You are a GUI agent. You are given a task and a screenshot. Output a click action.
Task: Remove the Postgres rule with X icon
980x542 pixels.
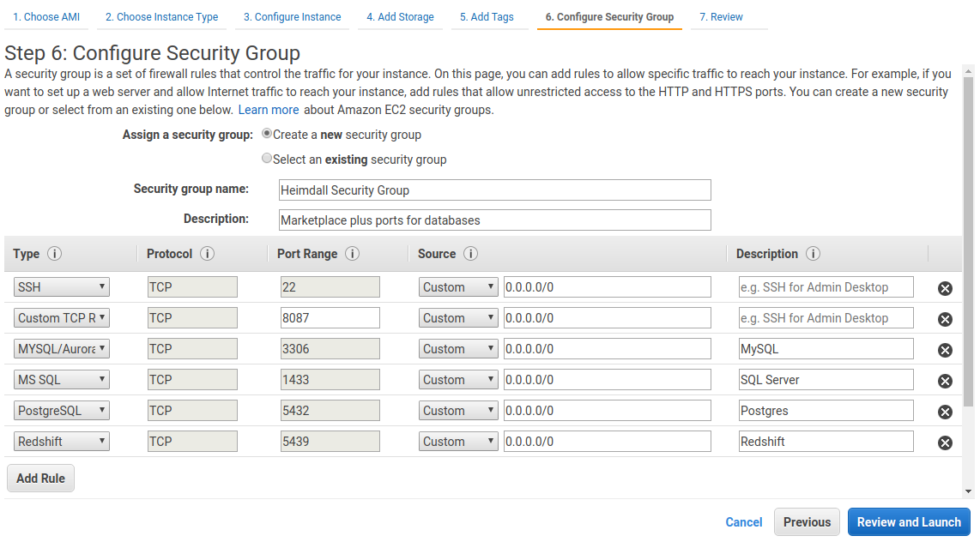[945, 412]
